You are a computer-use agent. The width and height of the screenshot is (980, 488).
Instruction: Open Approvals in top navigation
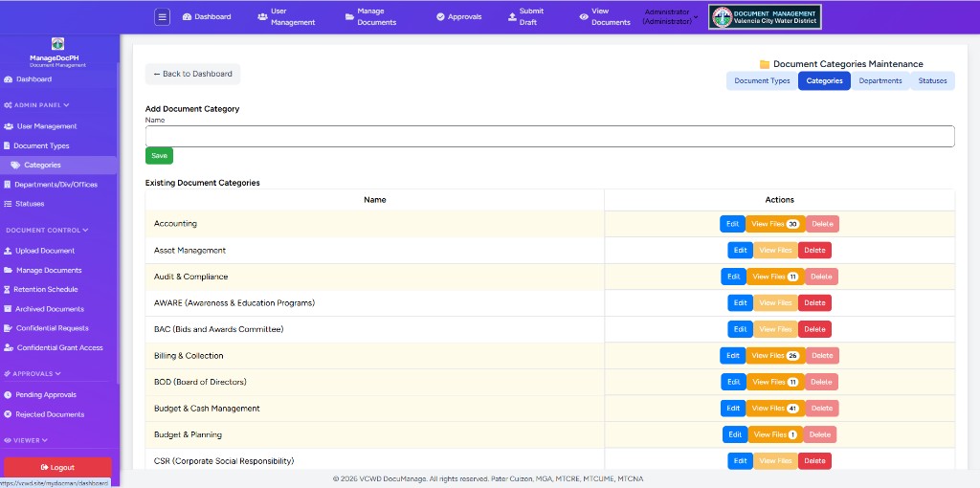pos(458,17)
